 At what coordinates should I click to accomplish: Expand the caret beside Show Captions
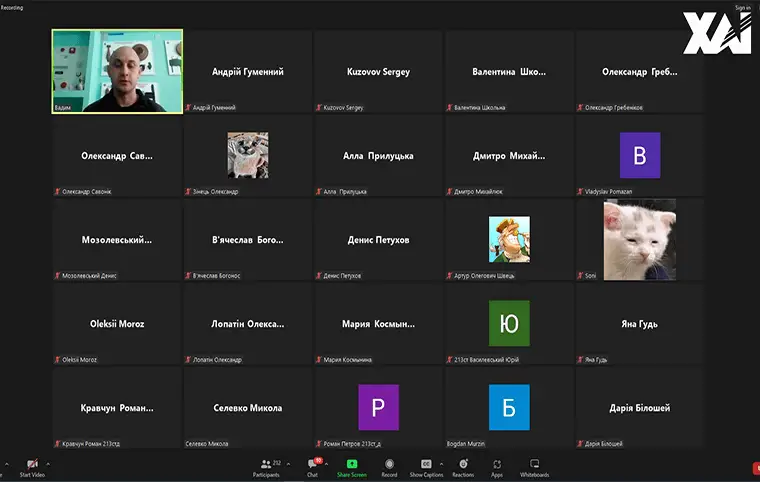click(x=441, y=463)
